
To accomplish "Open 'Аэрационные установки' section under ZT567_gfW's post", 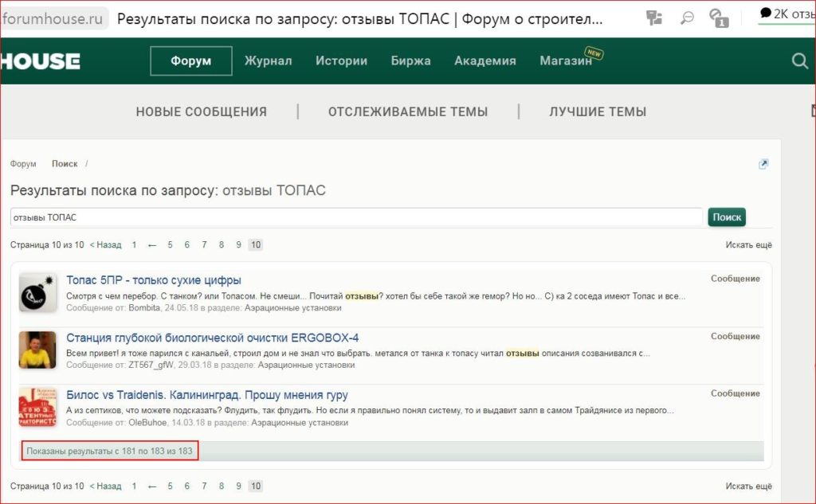I will pos(307,365).
